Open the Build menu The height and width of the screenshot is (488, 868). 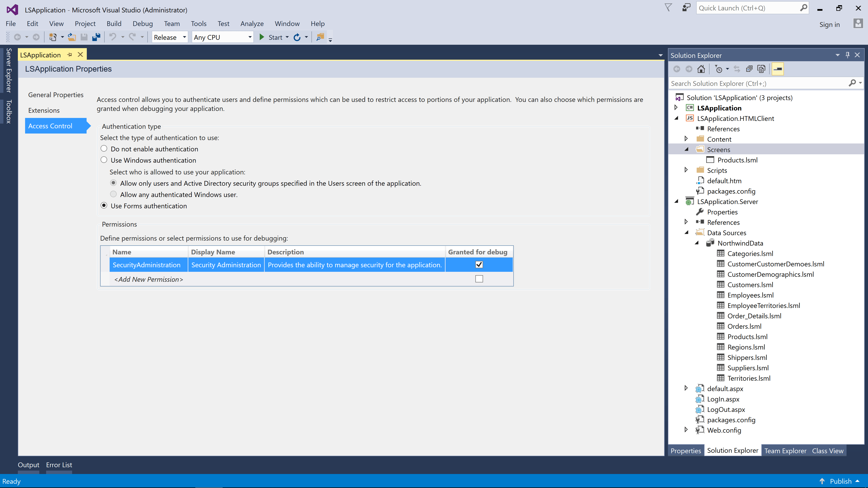(114, 23)
